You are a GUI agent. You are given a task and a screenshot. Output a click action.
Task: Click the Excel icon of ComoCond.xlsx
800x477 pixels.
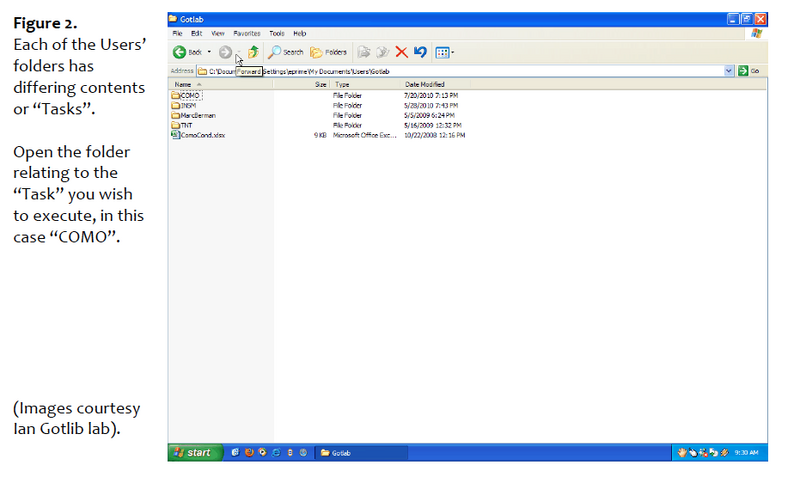175,135
